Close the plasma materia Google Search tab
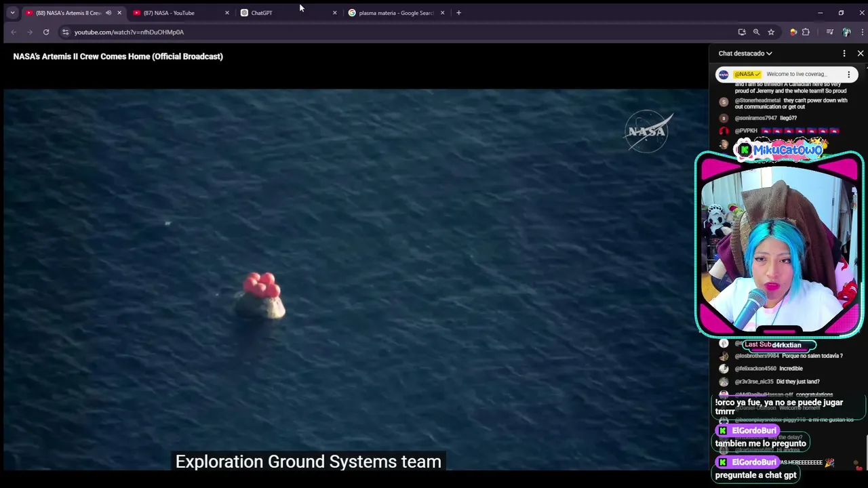868x488 pixels. point(442,13)
